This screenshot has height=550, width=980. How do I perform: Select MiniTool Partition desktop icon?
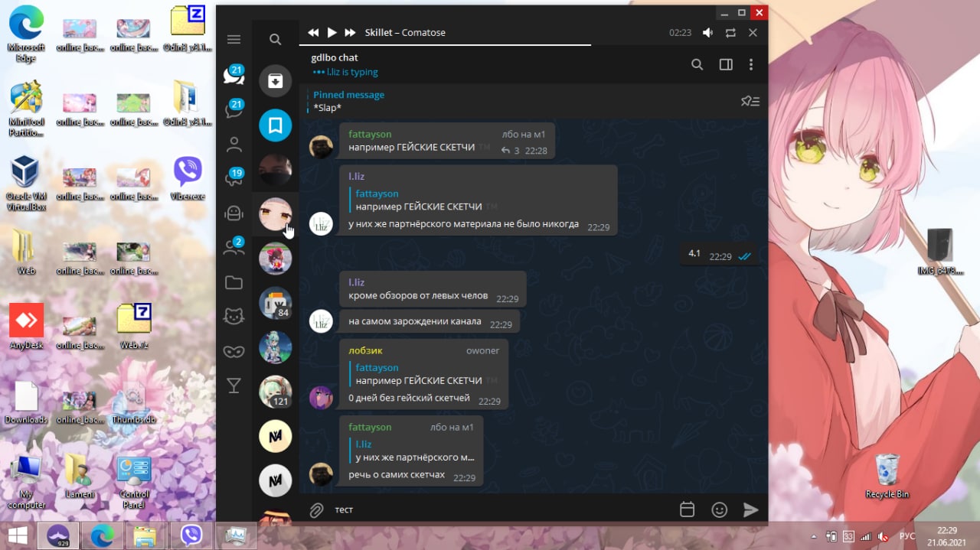(x=26, y=109)
